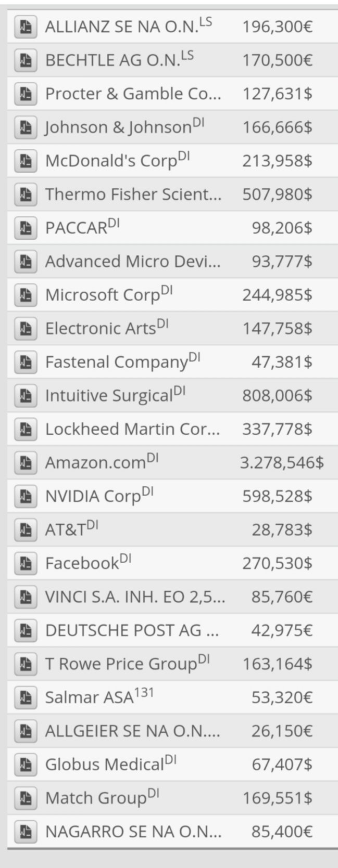
Task: Open the Johnson & Johnson stock entry
Action: pyautogui.click(x=118, y=127)
